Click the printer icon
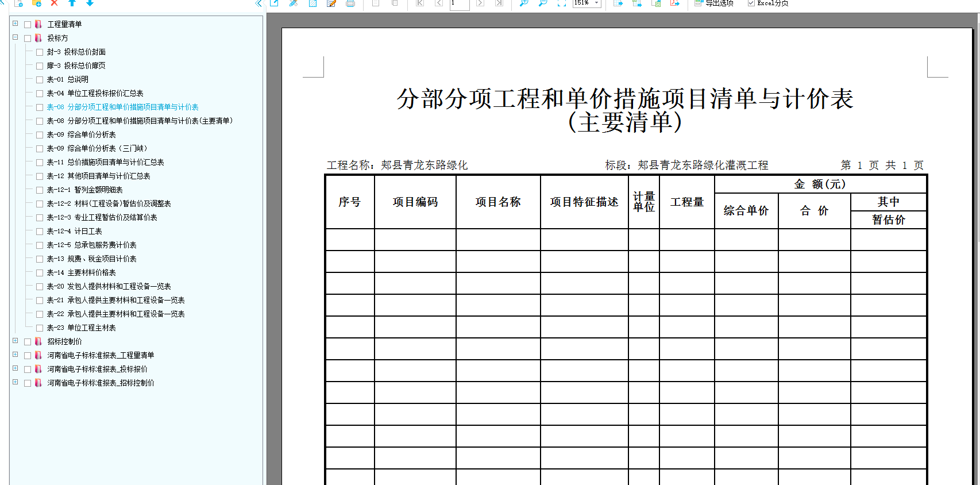 tap(350, 3)
